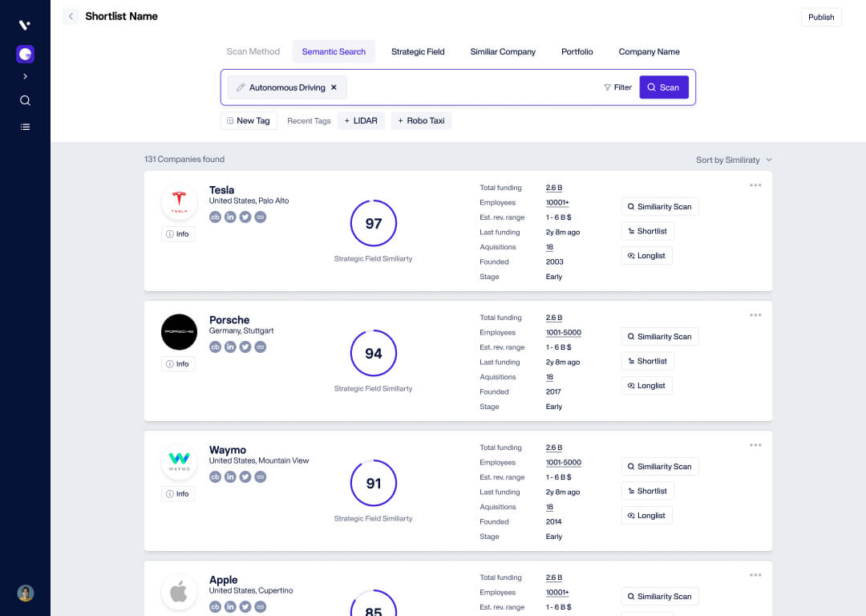Open the Sort by Similiraty dropdown
This screenshot has width=866, height=616.
[734, 160]
